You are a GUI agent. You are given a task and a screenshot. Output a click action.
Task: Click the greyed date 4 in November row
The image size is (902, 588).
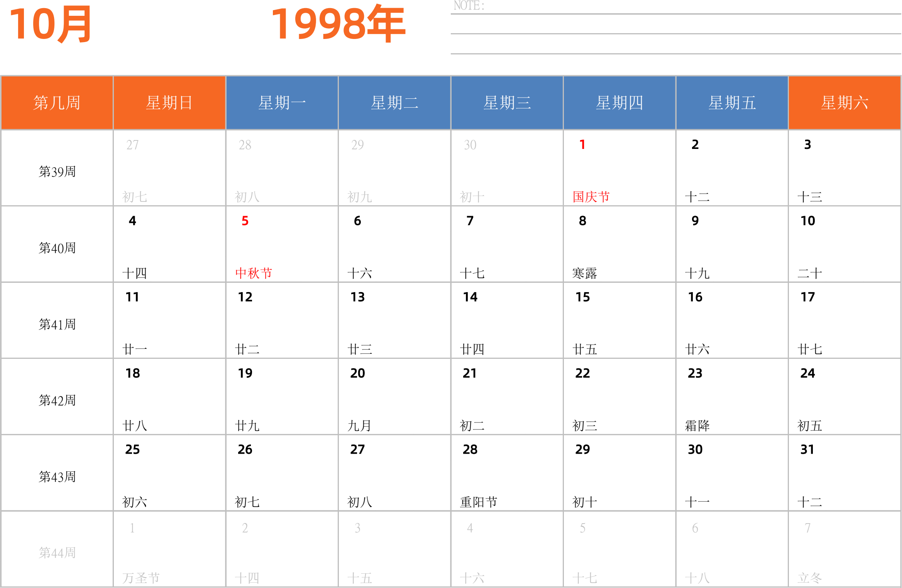[x=470, y=528]
